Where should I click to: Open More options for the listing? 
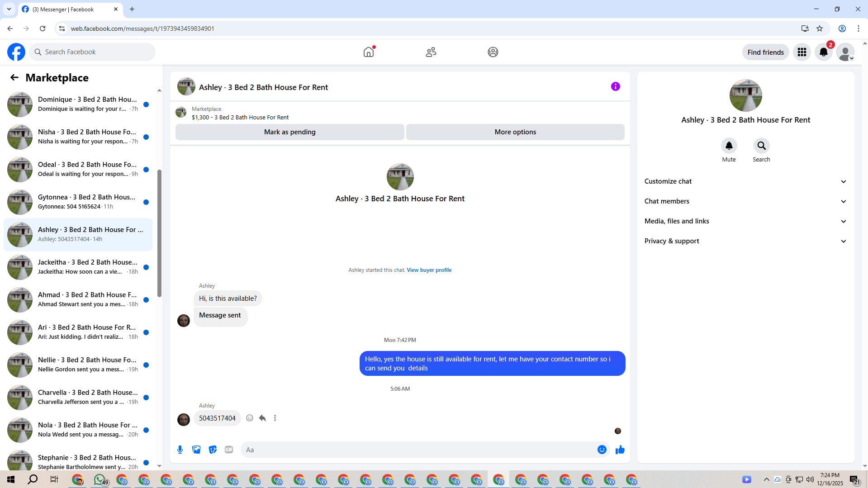coord(515,132)
